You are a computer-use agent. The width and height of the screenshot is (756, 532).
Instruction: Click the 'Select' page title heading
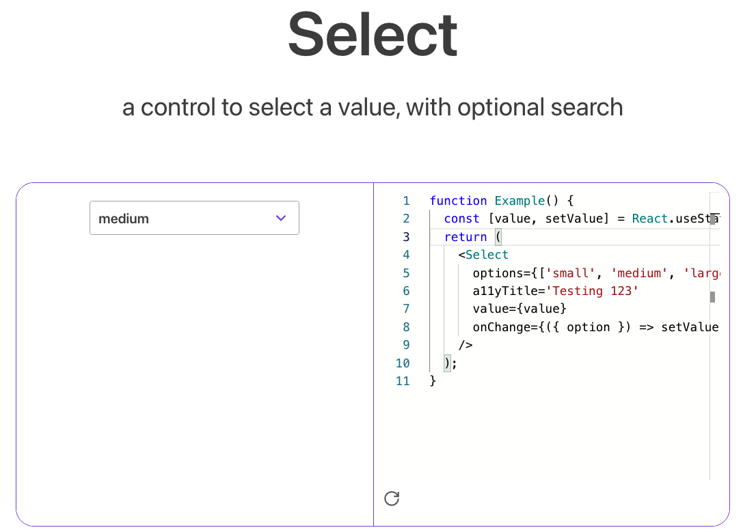pos(373,34)
